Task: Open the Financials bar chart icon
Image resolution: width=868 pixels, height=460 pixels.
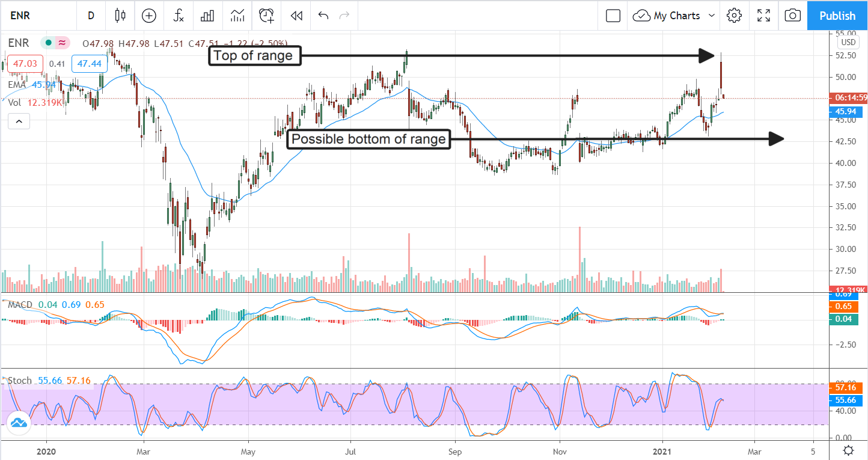Action: (207, 16)
